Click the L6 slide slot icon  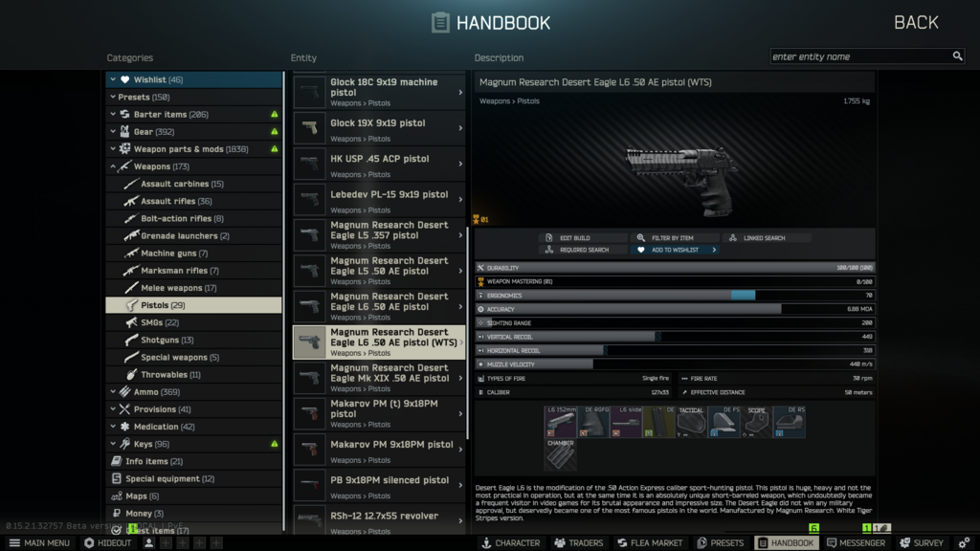(x=626, y=422)
